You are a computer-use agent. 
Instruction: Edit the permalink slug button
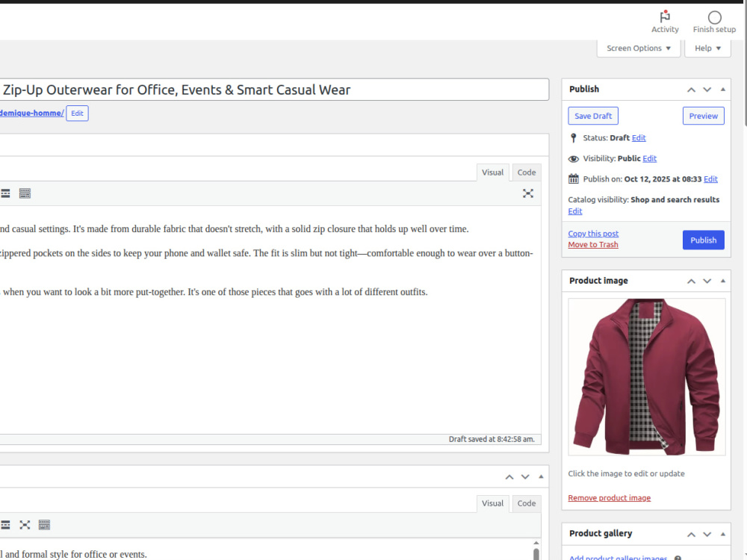[77, 113]
